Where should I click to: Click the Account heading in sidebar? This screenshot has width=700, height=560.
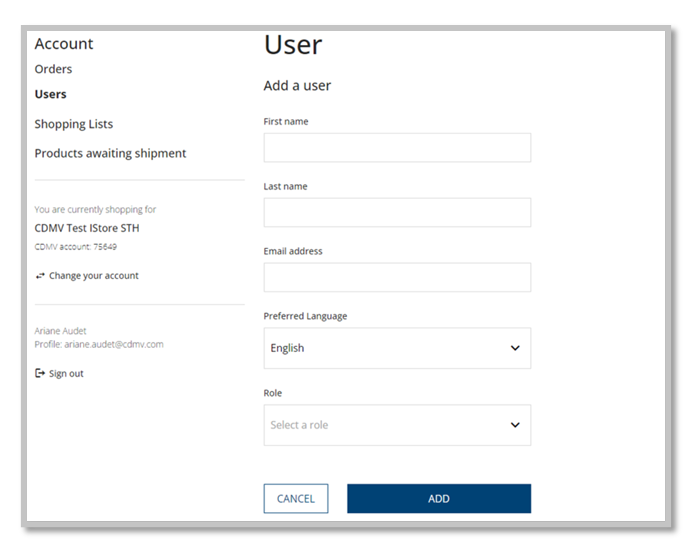coord(63,44)
